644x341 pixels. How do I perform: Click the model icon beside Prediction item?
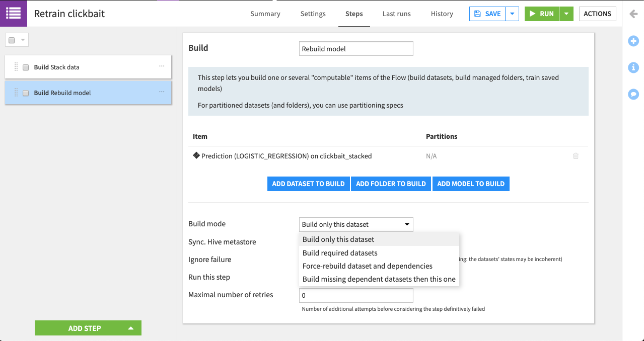tap(196, 156)
